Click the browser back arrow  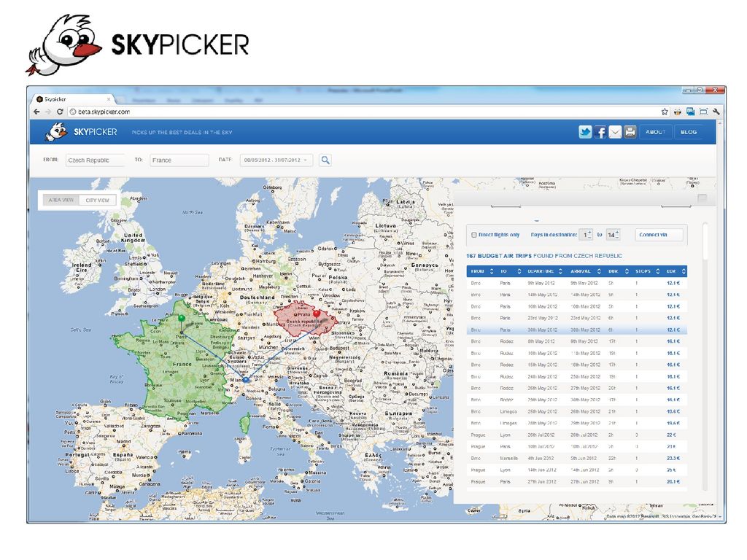coord(37,112)
